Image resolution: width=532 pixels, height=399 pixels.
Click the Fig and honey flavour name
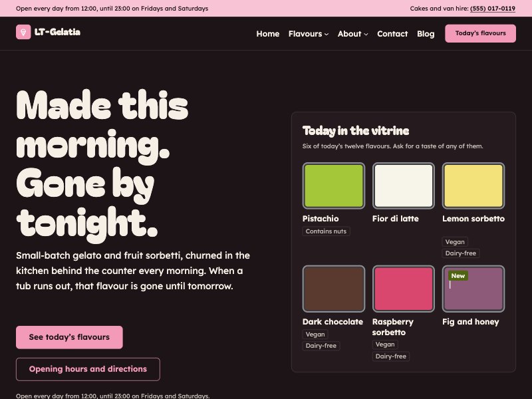click(x=471, y=322)
